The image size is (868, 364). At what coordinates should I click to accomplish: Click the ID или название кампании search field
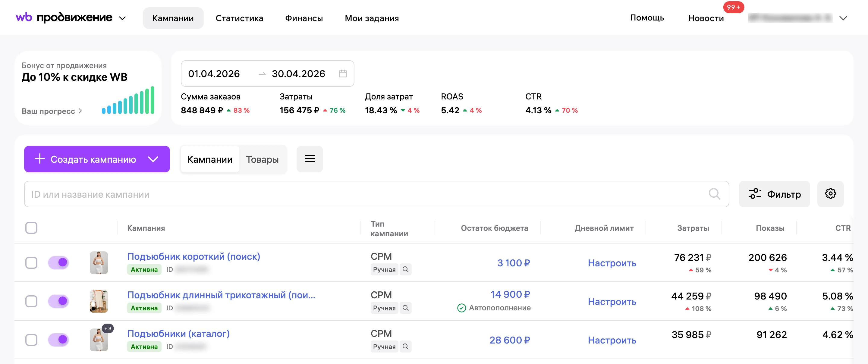[x=376, y=194]
